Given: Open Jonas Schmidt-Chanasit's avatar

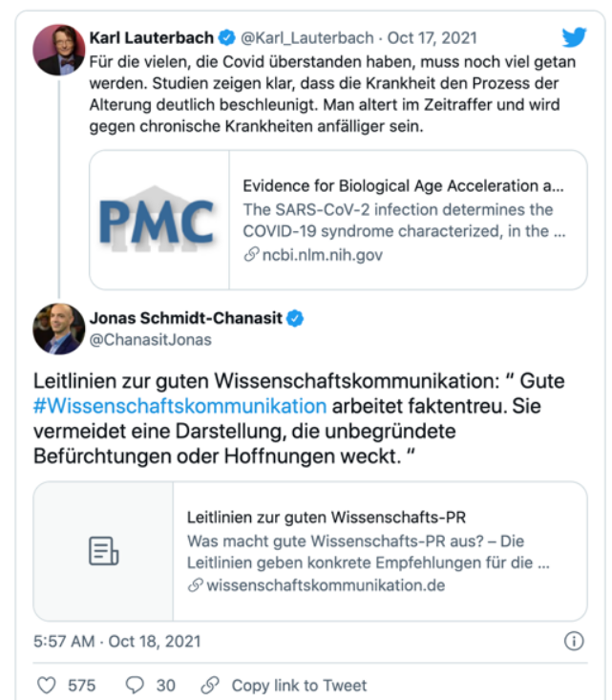Looking at the screenshot, I should 59,329.
